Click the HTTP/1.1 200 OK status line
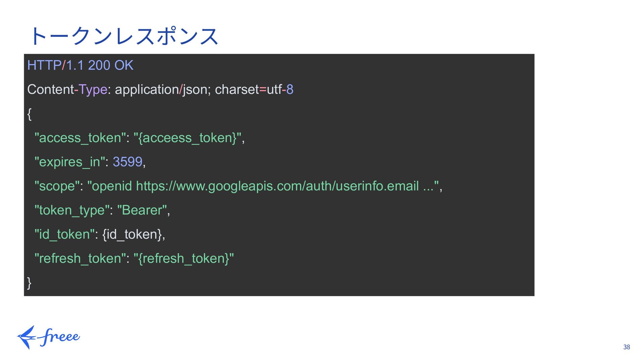 click(80, 65)
